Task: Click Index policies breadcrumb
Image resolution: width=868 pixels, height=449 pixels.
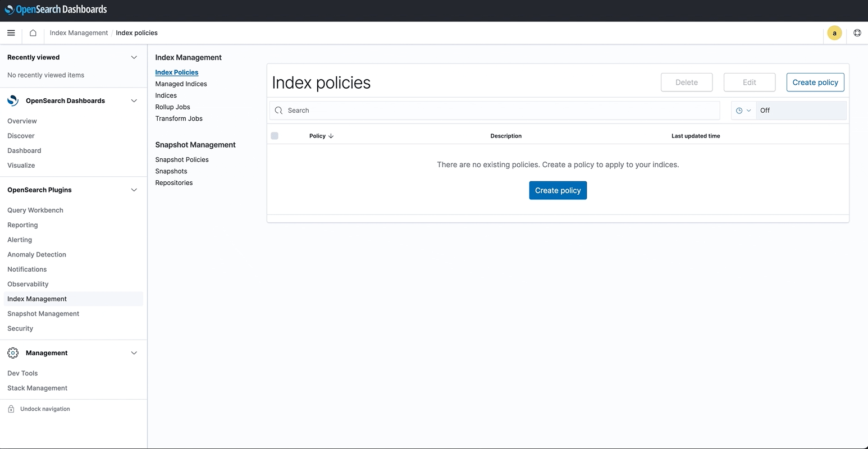Action: 136,33
